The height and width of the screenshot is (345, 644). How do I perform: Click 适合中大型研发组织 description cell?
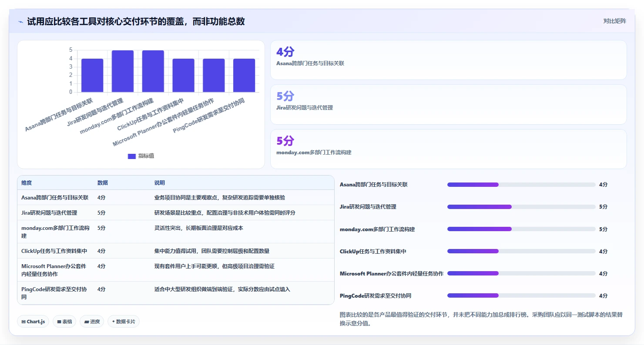(222, 289)
